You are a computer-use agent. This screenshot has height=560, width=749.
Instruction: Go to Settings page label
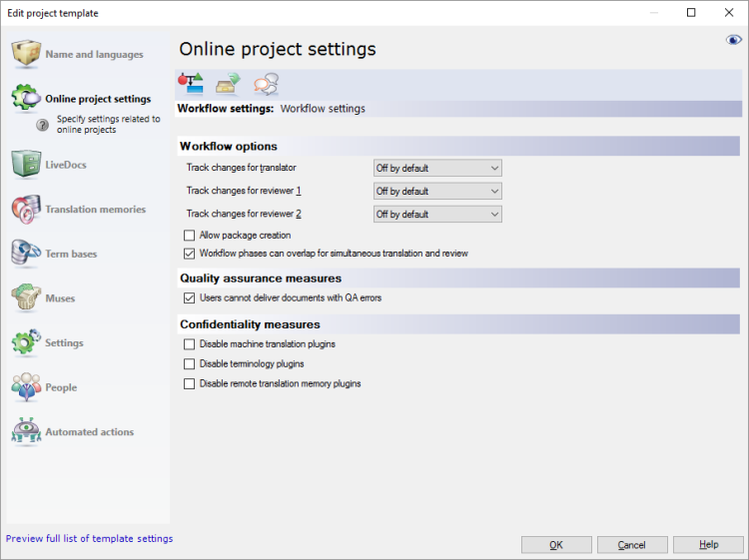tap(64, 342)
